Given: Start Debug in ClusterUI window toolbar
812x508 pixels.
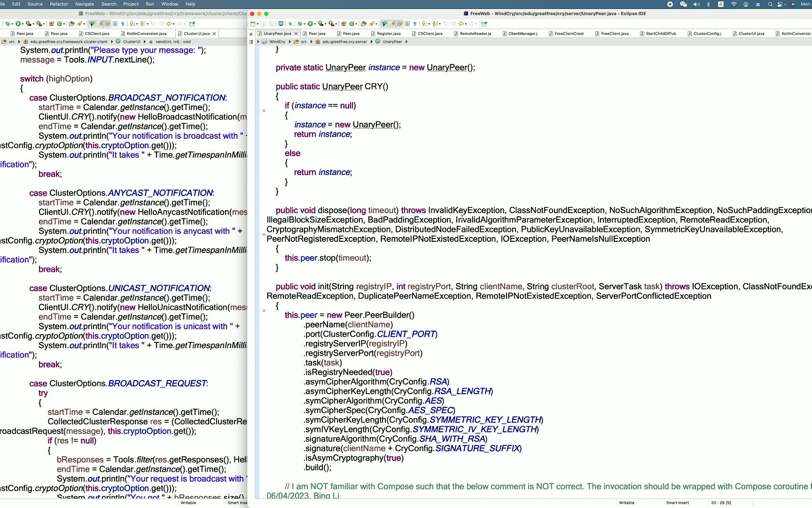Looking at the screenshot, I should click(x=8, y=24).
